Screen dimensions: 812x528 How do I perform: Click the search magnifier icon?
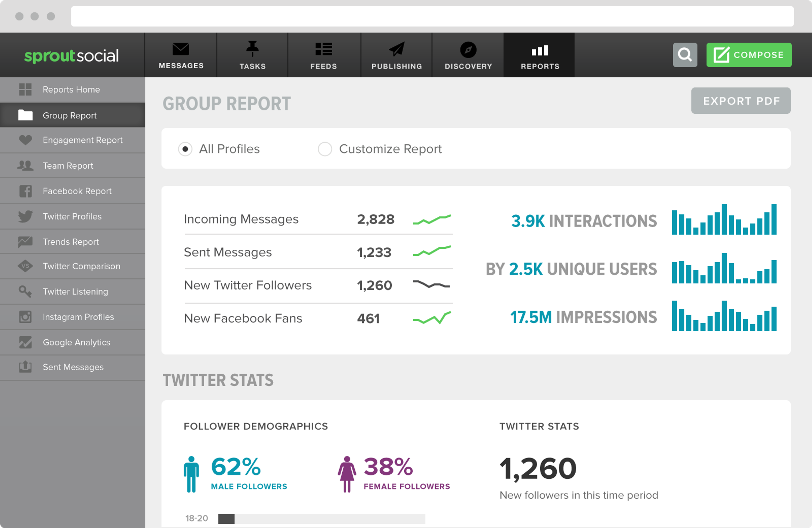click(x=685, y=55)
